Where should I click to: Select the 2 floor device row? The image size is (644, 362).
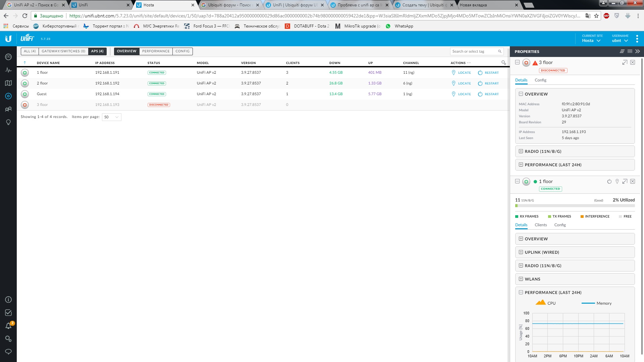(x=263, y=83)
